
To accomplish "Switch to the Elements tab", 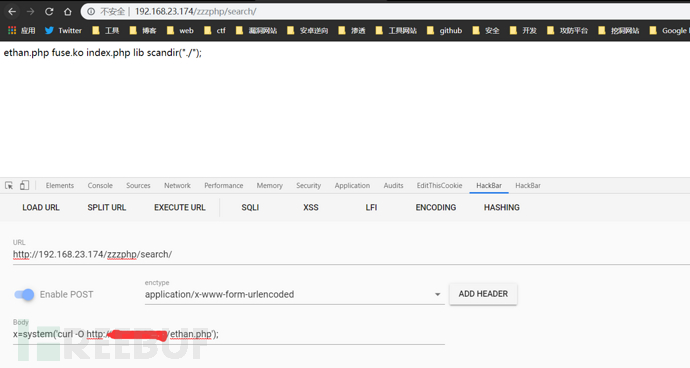I will (60, 185).
